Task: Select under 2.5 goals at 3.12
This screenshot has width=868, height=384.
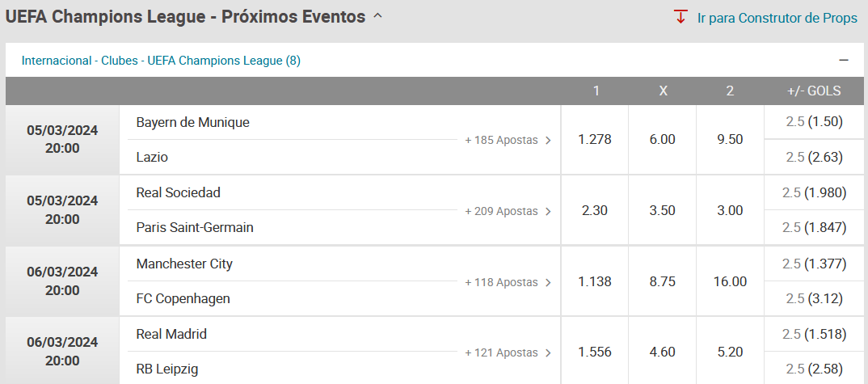Action: click(x=814, y=298)
